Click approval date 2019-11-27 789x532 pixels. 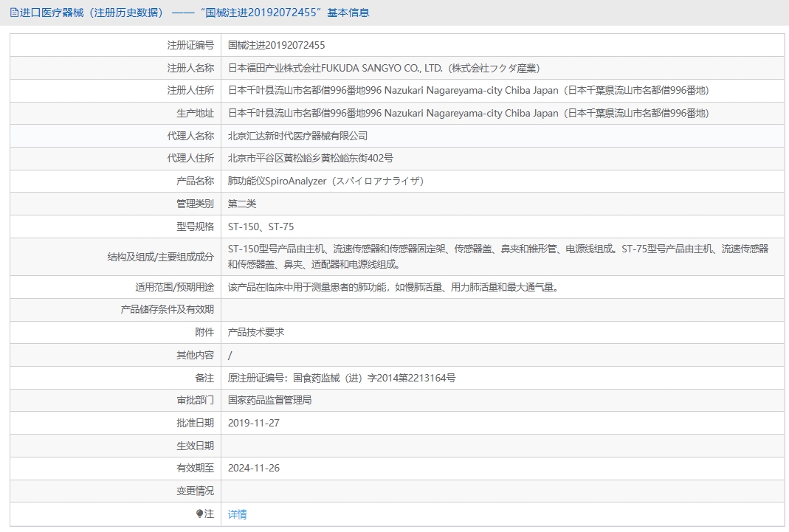tap(254, 423)
